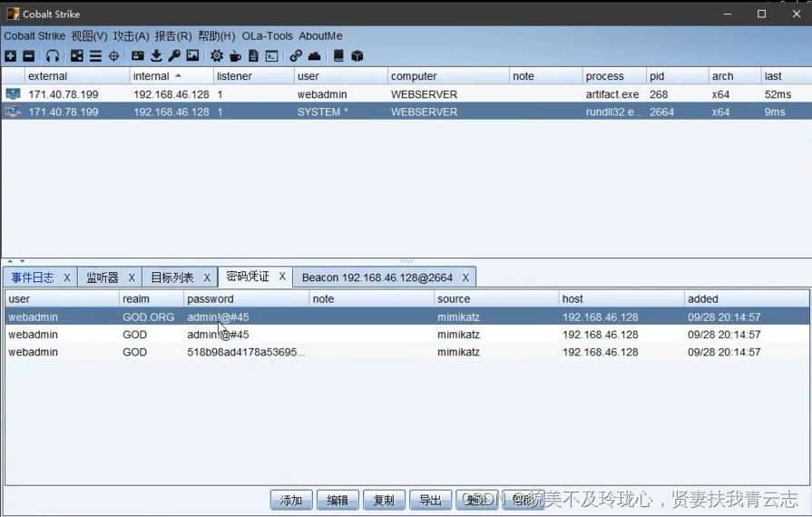Maximize the Cobalt Strike window

761,14
